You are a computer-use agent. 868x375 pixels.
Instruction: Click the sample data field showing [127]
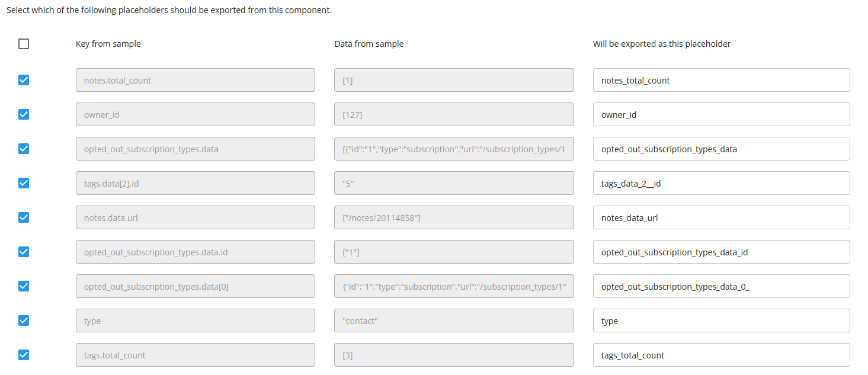pyautogui.click(x=454, y=114)
